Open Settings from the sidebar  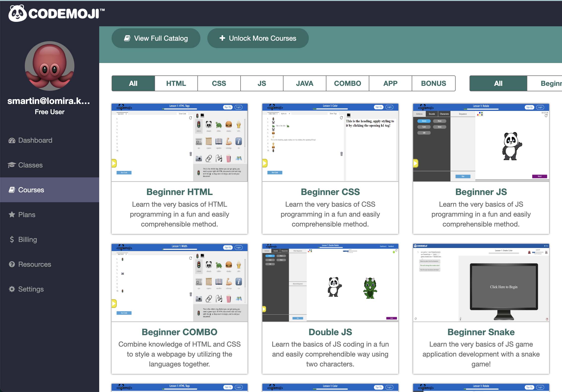pos(50,289)
